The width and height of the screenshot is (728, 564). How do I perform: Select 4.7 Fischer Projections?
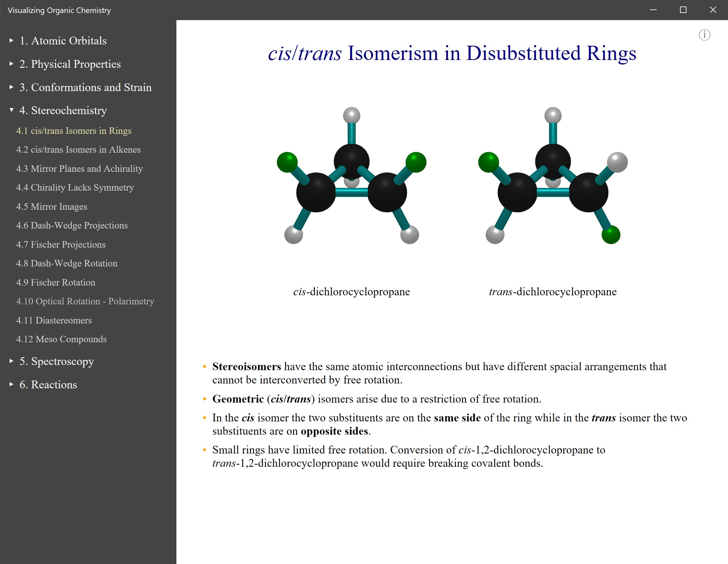(61, 244)
